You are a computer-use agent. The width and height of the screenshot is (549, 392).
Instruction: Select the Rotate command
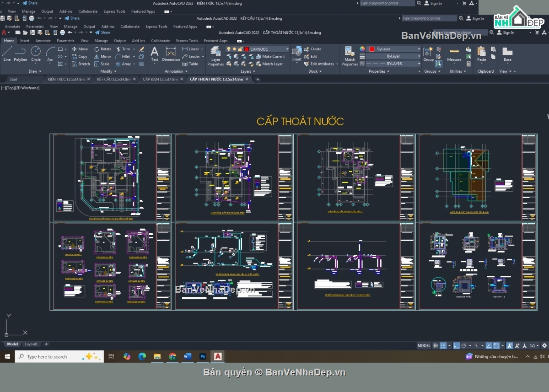pos(103,48)
